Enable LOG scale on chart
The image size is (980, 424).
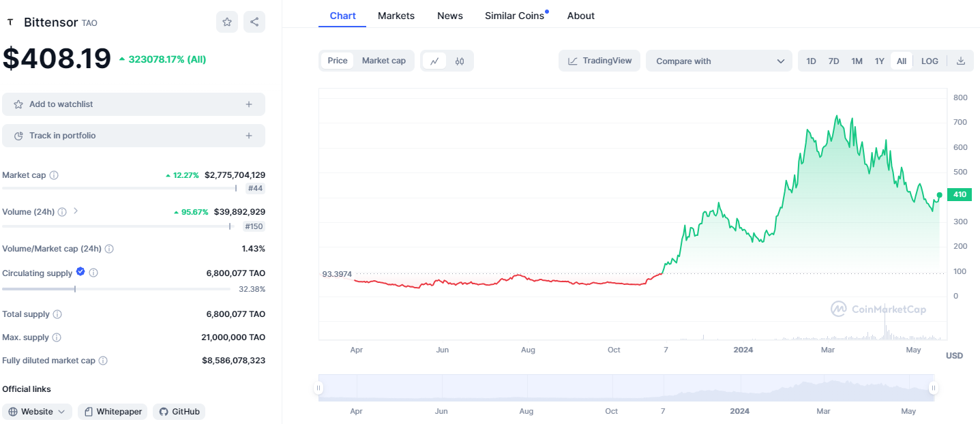pyautogui.click(x=930, y=61)
